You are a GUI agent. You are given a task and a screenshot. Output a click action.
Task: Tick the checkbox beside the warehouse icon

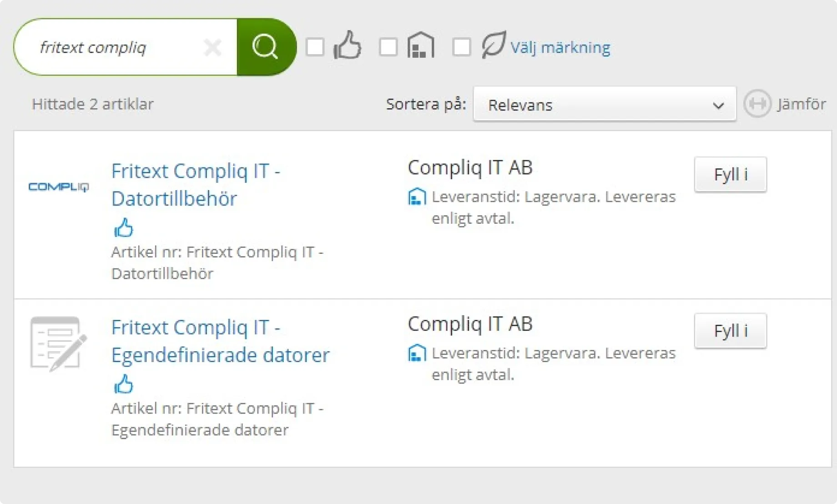pos(388,47)
